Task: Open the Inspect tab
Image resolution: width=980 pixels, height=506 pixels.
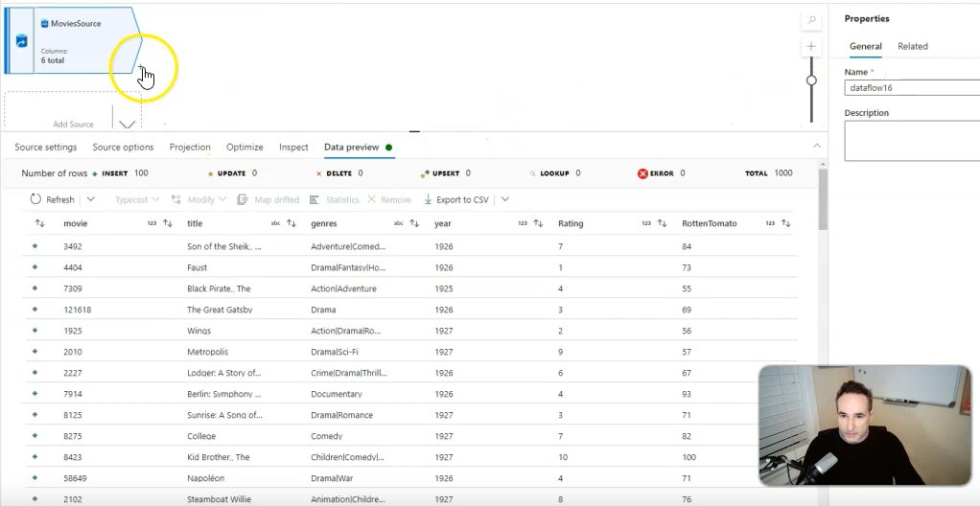Action: (x=293, y=148)
